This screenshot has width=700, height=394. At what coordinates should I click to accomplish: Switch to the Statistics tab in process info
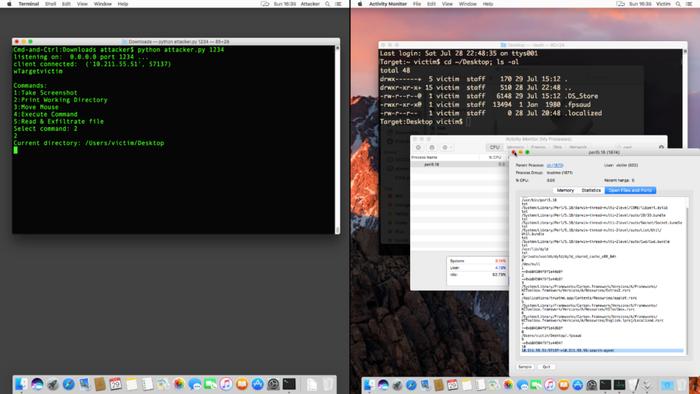pyautogui.click(x=591, y=190)
